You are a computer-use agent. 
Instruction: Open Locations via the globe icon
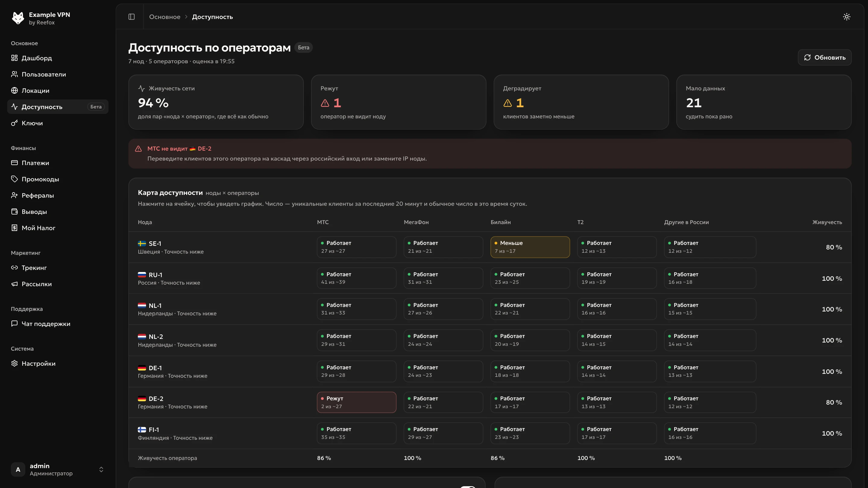click(x=14, y=90)
